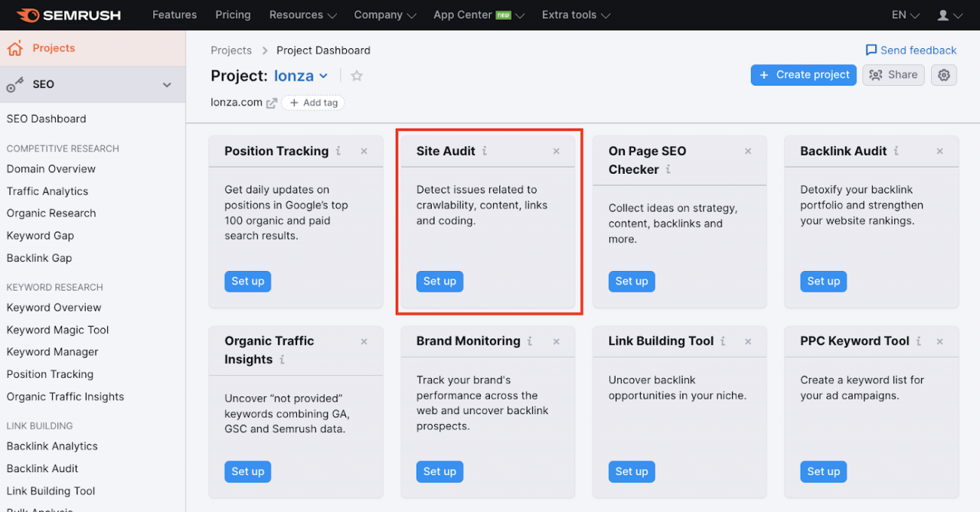Click the Create project button
Image resolution: width=980 pixels, height=512 pixels.
pos(804,75)
